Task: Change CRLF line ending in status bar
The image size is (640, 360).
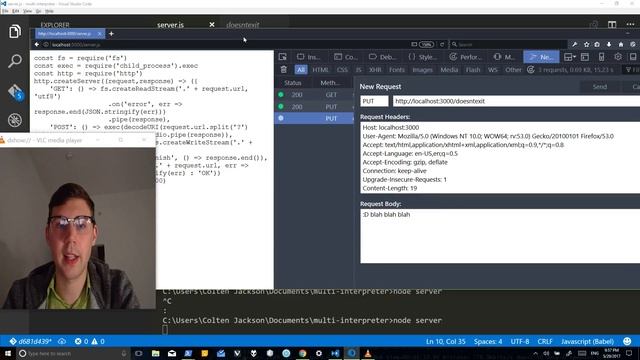Action: click(x=544, y=341)
